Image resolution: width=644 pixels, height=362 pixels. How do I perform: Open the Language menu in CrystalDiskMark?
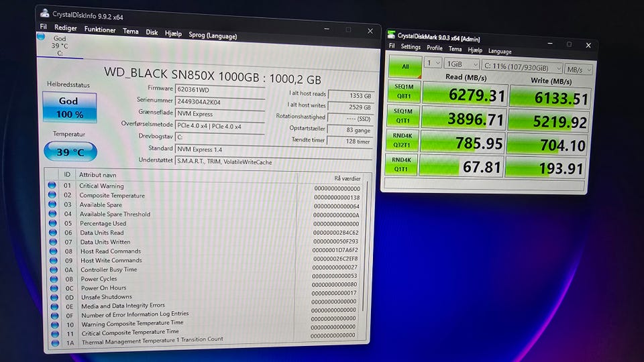[x=500, y=52]
